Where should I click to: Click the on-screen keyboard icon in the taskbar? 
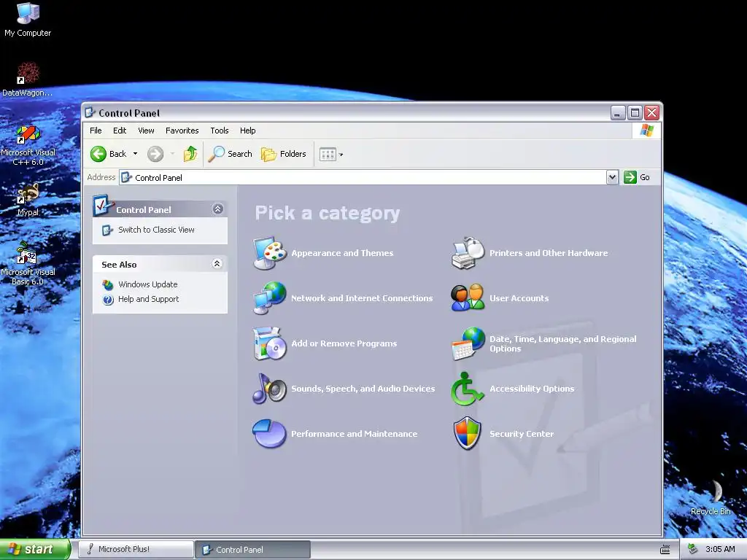[x=665, y=550]
